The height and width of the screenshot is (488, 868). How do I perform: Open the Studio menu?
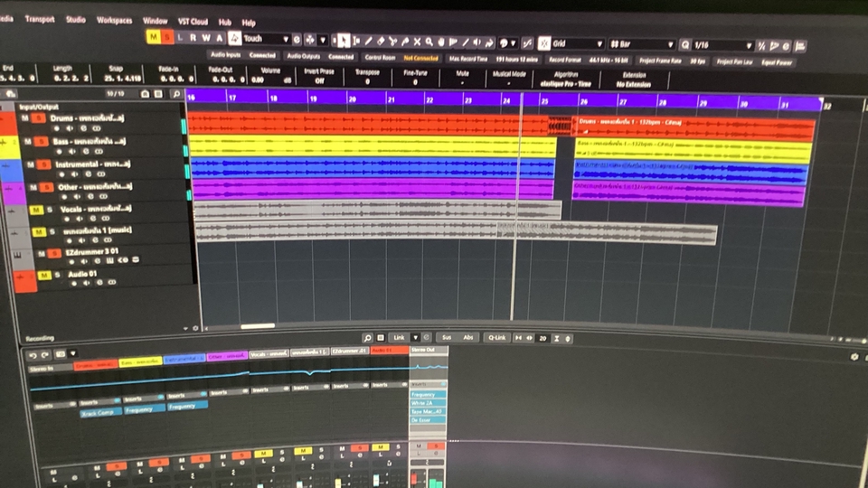tap(76, 19)
